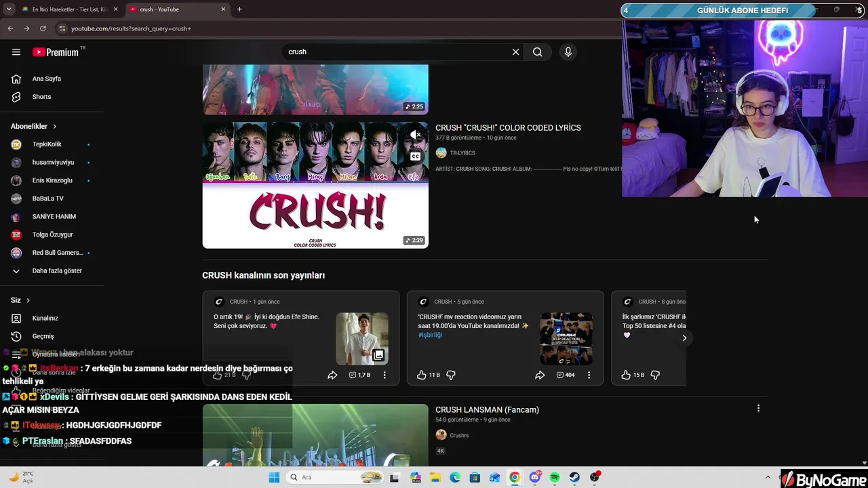Image resolution: width=868 pixels, height=488 pixels.
Task: Open Spotify from the taskbar
Action: (555, 477)
